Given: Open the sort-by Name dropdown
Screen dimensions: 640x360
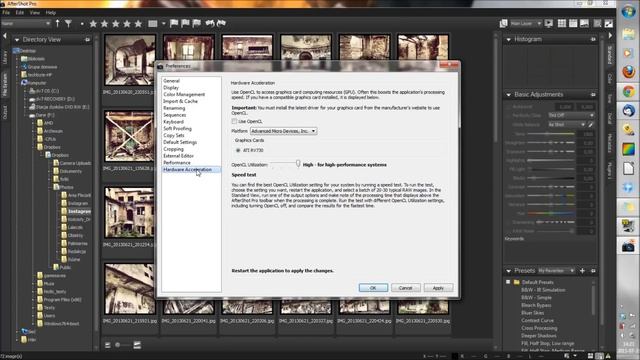Looking at the screenshot, I should [x=25, y=24].
